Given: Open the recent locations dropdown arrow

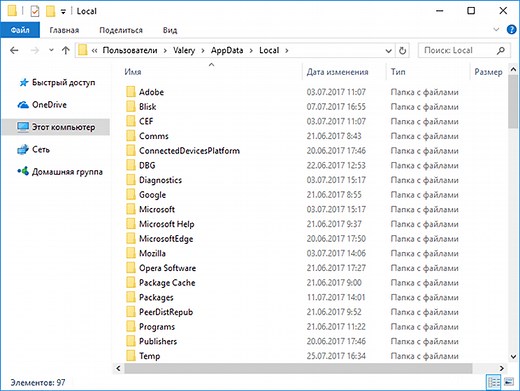Looking at the screenshot, I should tap(51, 50).
